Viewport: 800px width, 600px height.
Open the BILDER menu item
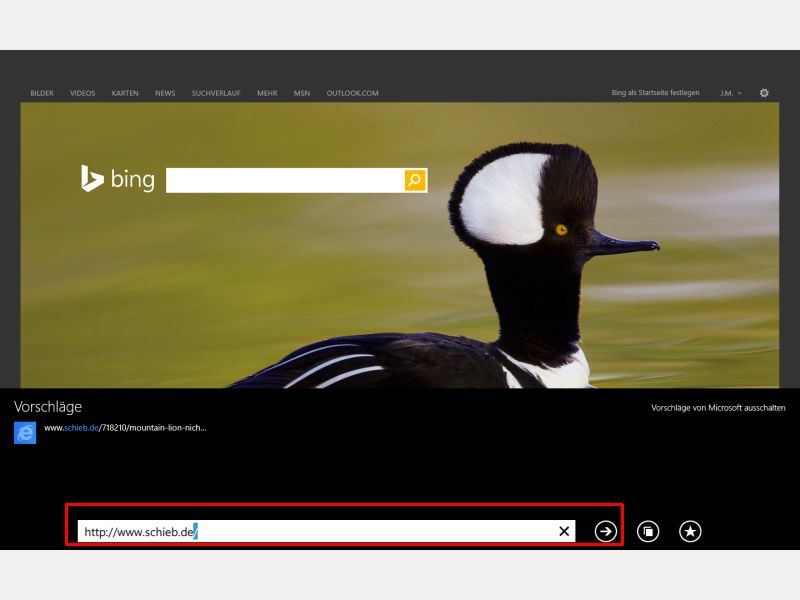pos(42,93)
